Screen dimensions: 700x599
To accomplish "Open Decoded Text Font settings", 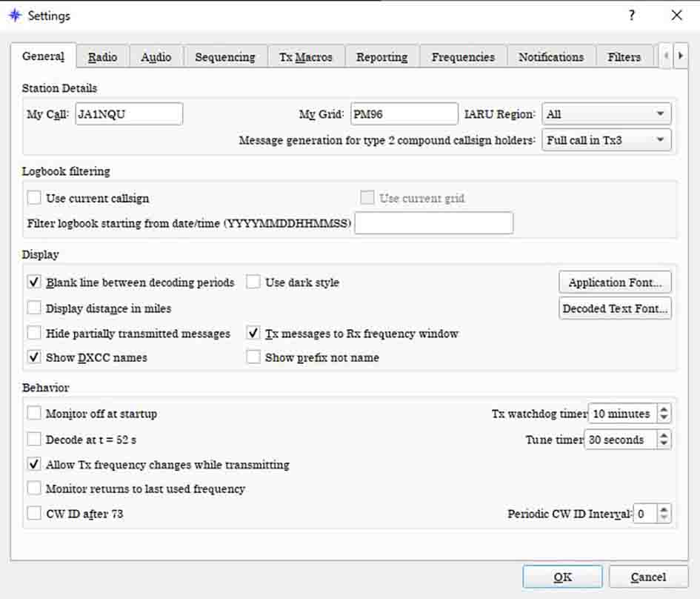I will (614, 308).
